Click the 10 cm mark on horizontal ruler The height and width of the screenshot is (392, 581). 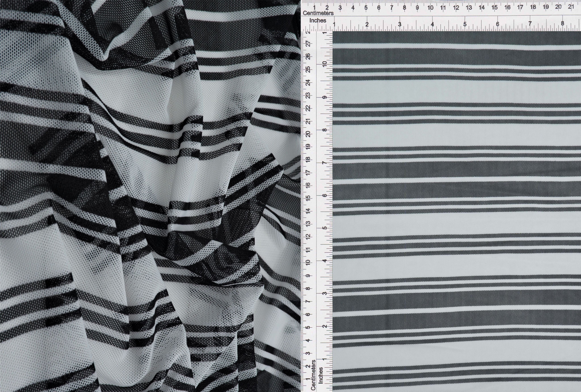coord(430,8)
